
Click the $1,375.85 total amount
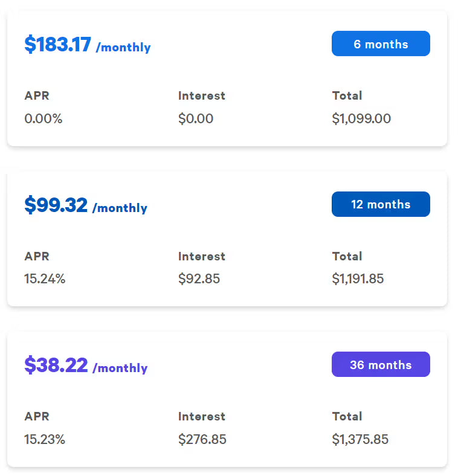click(x=361, y=439)
